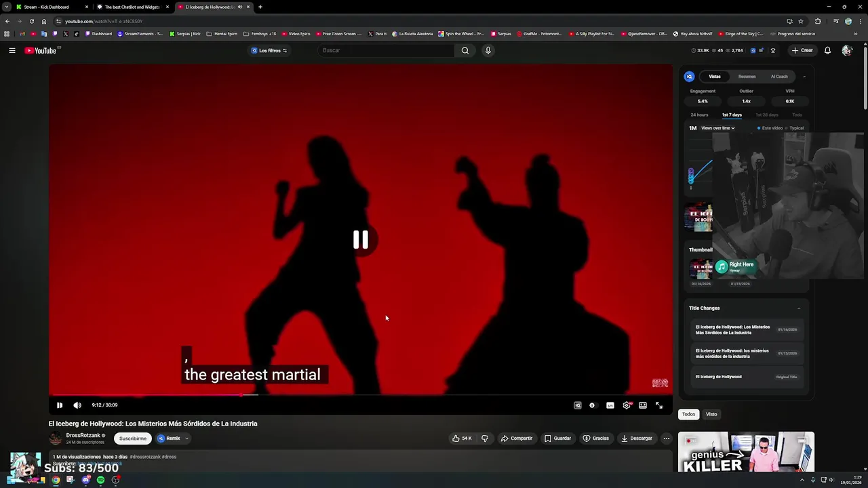Open Views over time dropdown

718,128
